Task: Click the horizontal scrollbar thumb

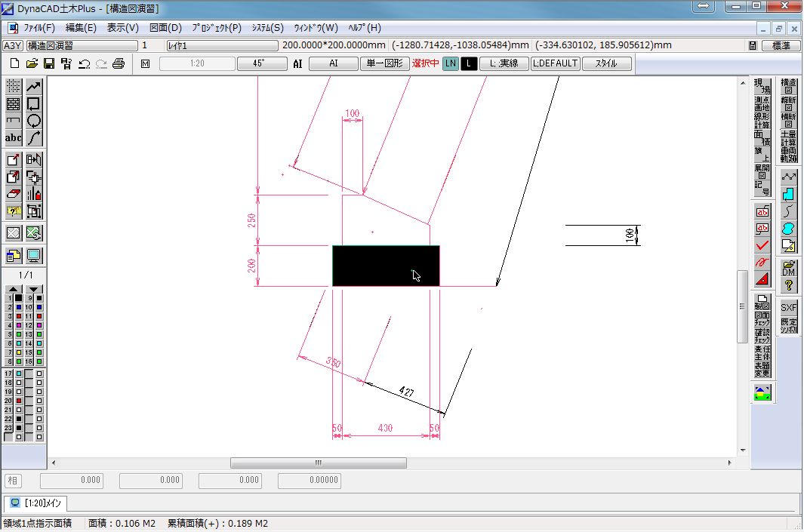Action: [319, 463]
